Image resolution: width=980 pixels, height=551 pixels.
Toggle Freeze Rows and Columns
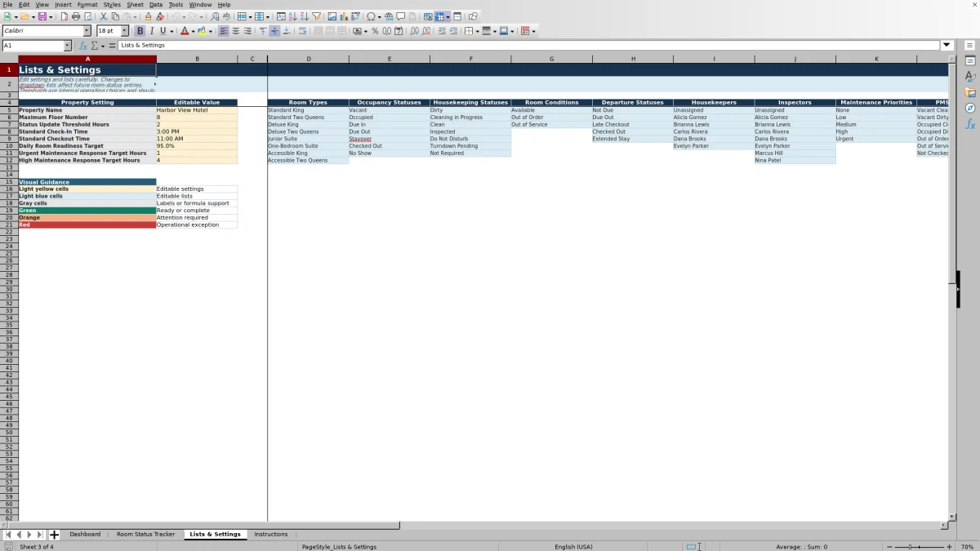coord(439,16)
